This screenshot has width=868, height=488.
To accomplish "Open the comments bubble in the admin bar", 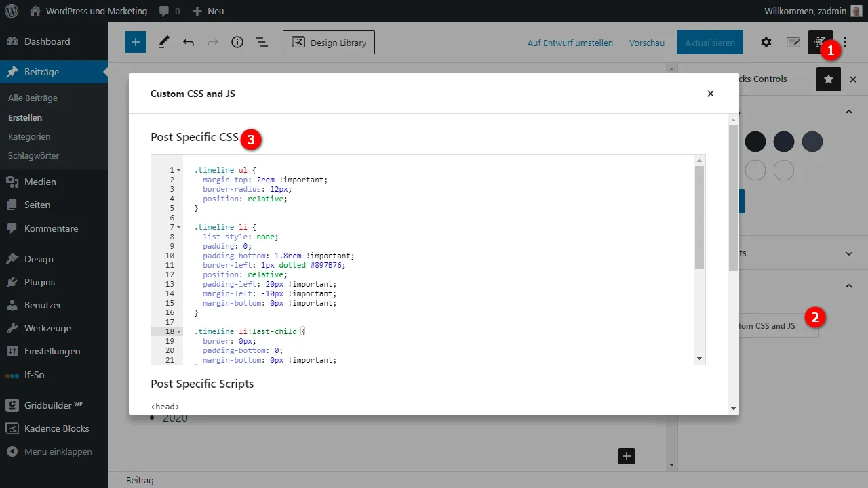I will [x=170, y=11].
